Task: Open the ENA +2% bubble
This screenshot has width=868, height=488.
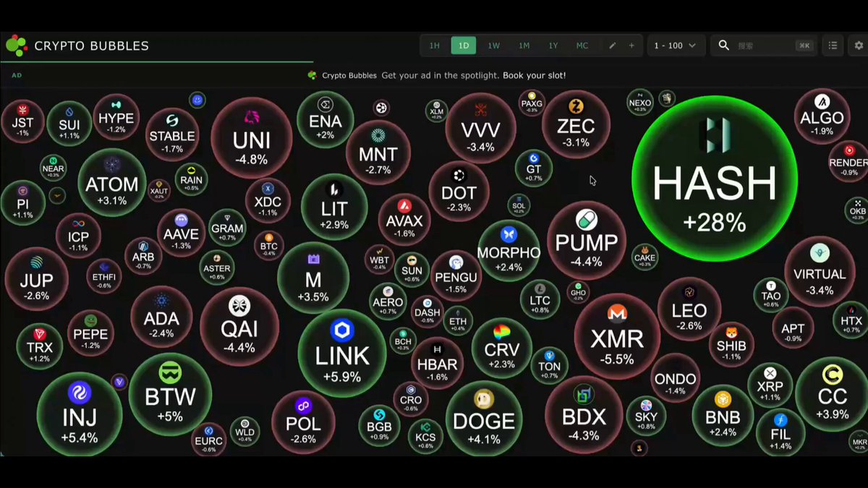Action: click(325, 120)
